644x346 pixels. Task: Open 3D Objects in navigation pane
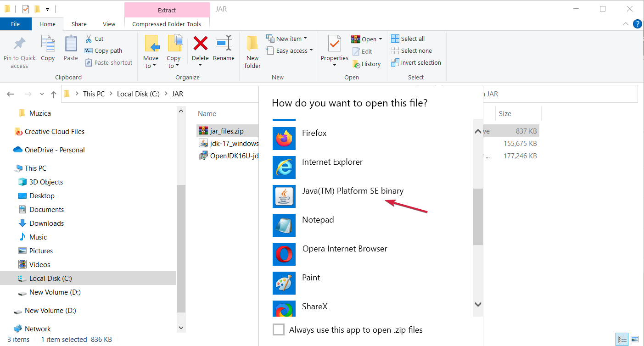(x=40, y=182)
